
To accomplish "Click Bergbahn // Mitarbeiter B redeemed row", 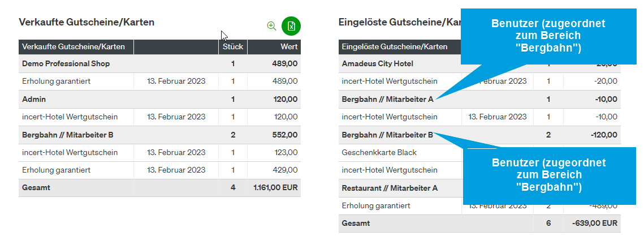I will [479, 135].
